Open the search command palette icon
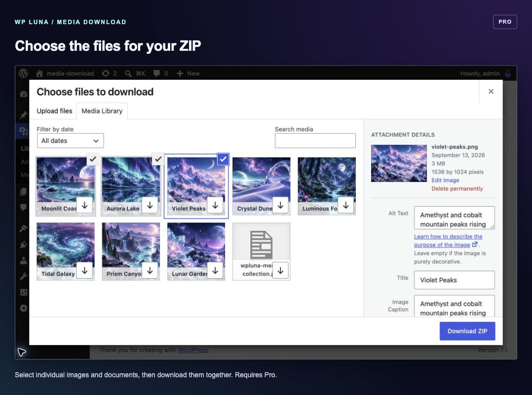The width and height of the screenshot is (532, 395). pyautogui.click(x=128, y=73)
